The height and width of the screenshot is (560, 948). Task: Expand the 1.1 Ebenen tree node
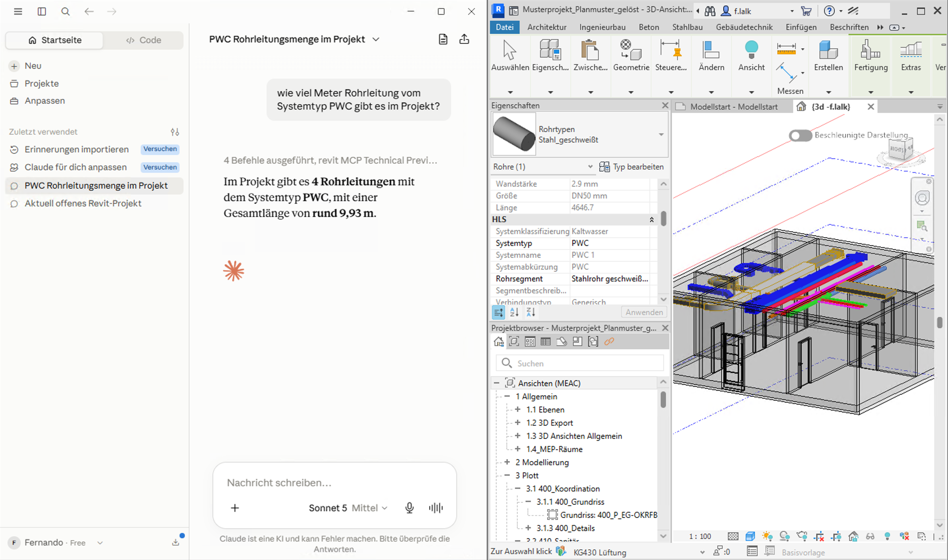518,410
